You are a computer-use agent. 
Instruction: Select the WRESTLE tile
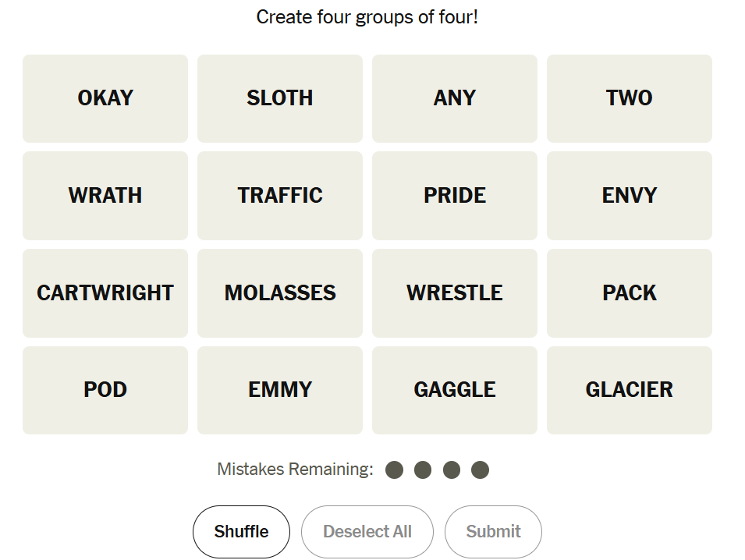pos(455,293)
